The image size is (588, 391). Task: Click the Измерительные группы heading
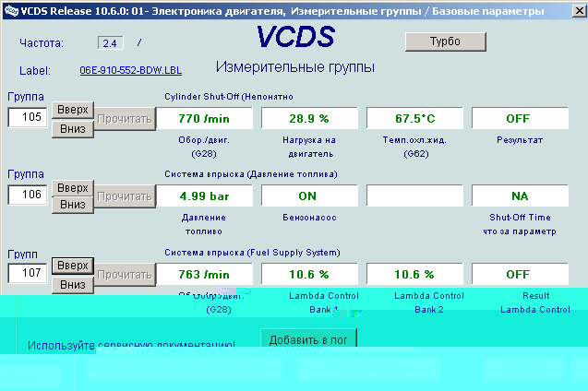pos(295,67)
